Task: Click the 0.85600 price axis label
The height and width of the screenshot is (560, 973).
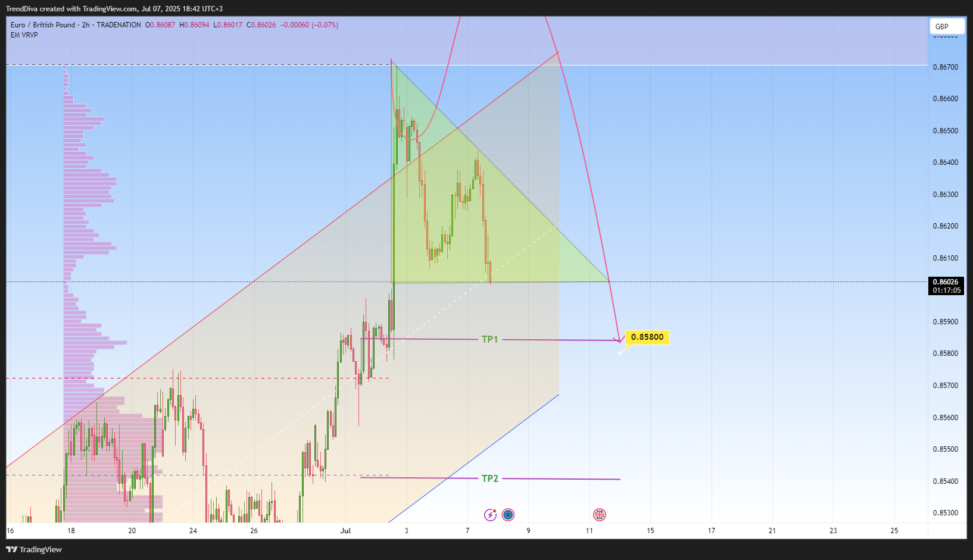Action: (946, 418)
